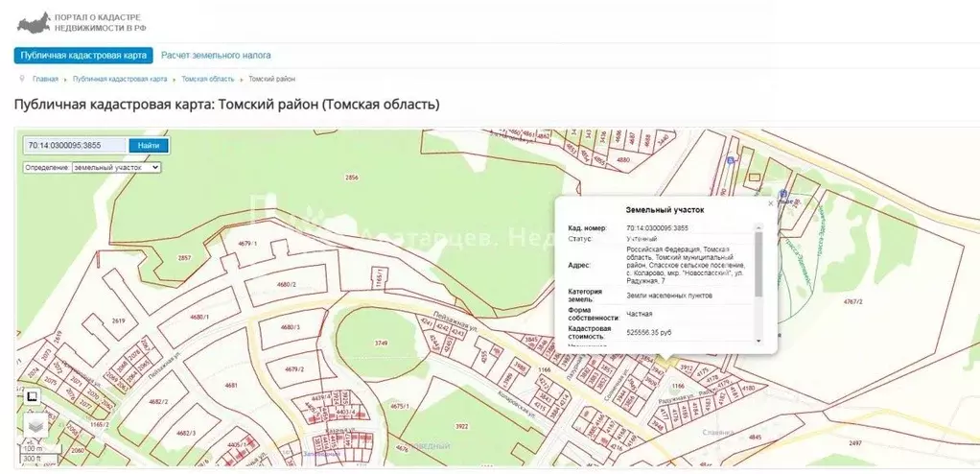This screenshot has height=474, width=980.
Task: Click the location pin icon in breadcrumbs
Action: 22,79
